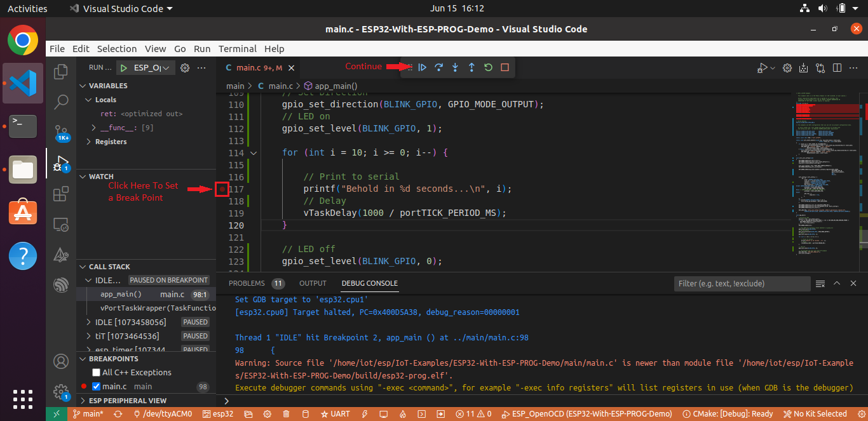868x421 pixels.
Task: Click No Kit Selected in status bar
Action: pyautogui.click(x=815, y=414)
